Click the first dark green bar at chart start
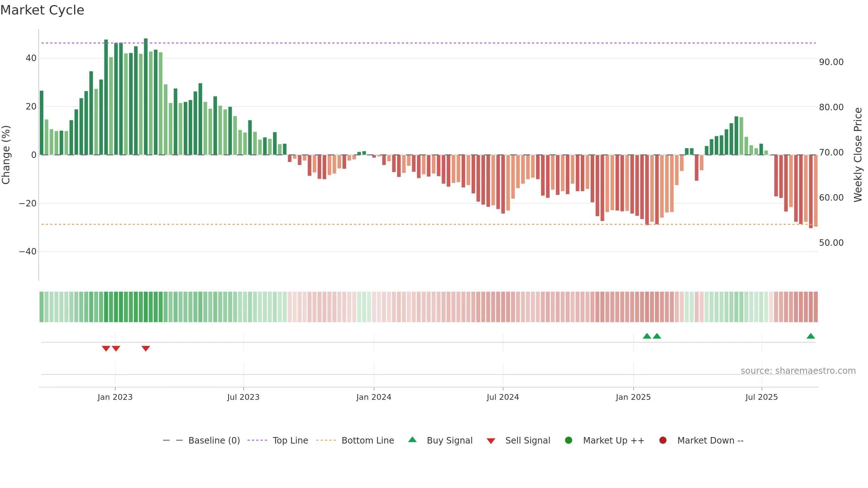 pyautogui.click(x=42, y=123)
